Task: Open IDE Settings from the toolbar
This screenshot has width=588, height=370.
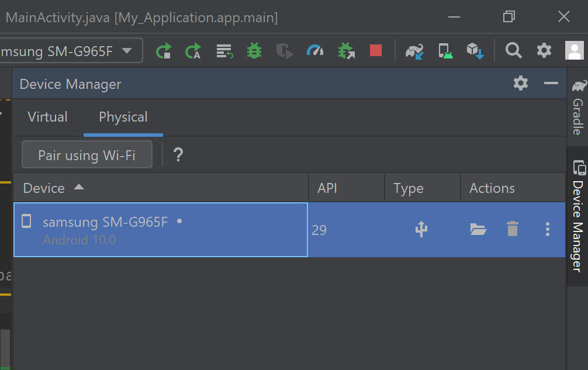Action: click(x=544, y=51)
